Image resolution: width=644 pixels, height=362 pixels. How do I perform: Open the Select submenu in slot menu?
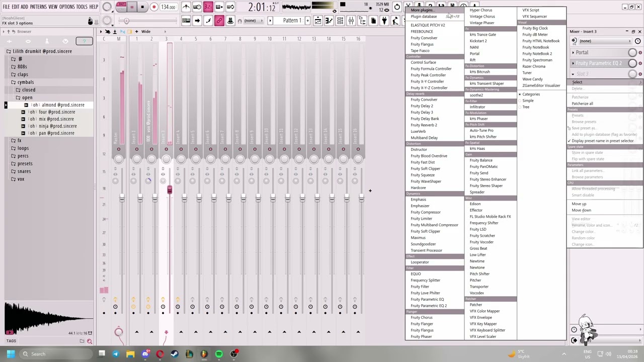click(x=605, y=82)
